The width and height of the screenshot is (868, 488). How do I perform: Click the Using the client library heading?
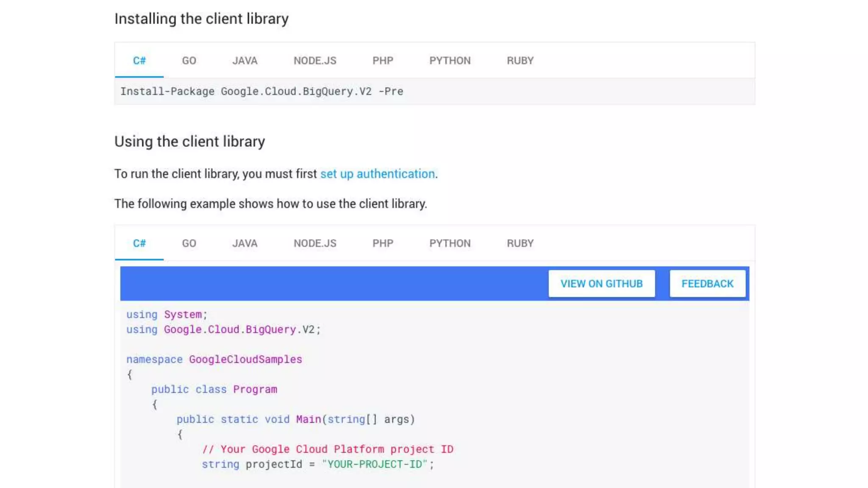click(x=189, y=141)
